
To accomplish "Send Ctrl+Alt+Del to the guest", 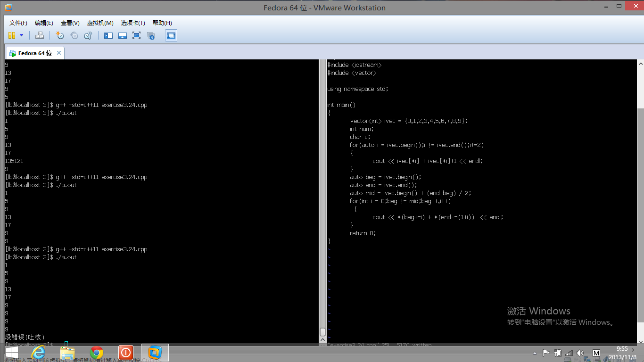I will tap(40, 35).
